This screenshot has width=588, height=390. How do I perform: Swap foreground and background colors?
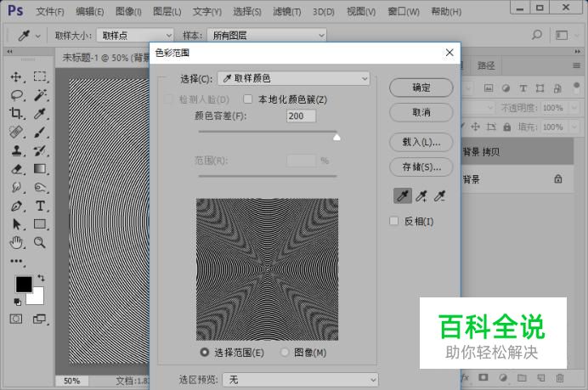tap(41, 278)
